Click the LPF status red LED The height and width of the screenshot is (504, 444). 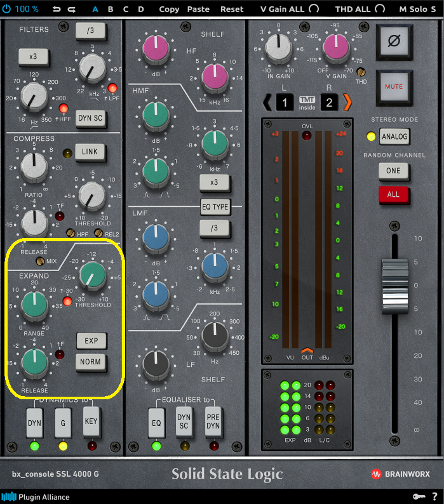tap(112, 88)
